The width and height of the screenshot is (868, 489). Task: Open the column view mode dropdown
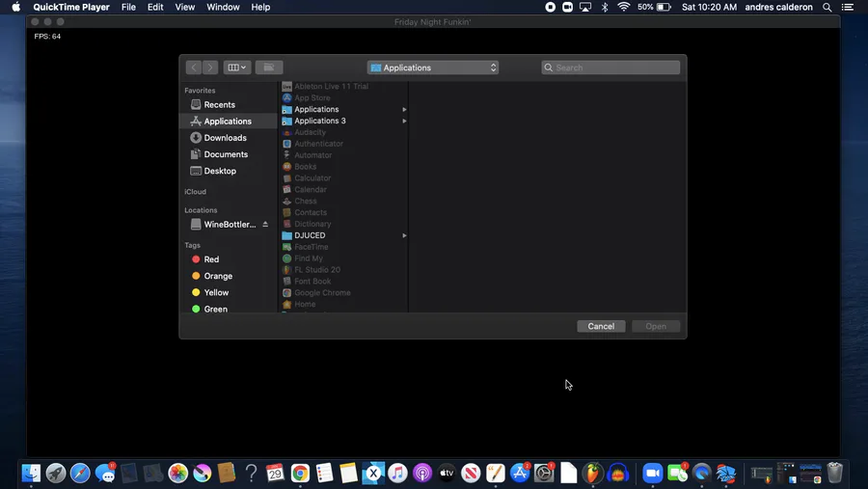coord(237,68)
